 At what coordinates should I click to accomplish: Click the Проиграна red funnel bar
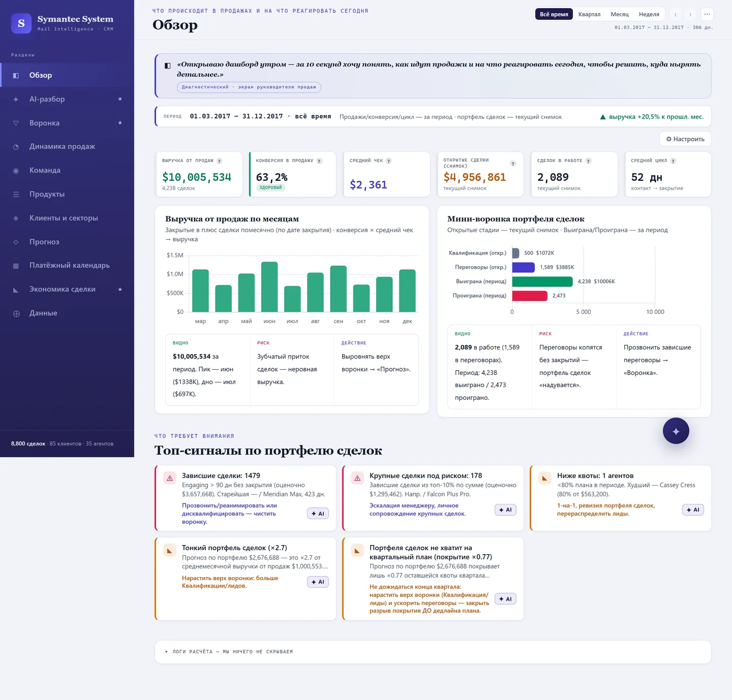pyautogui.click(x=530, y=296)
